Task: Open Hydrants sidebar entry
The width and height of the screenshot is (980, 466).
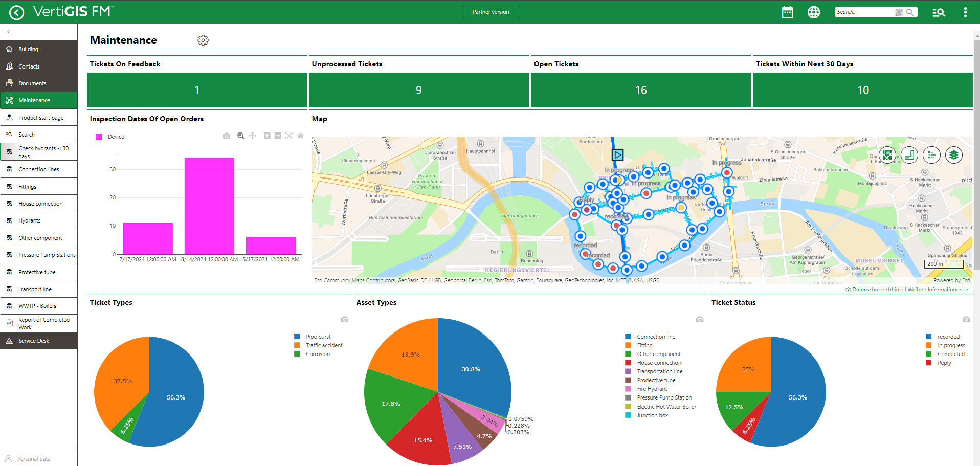Action: point(39,220)
